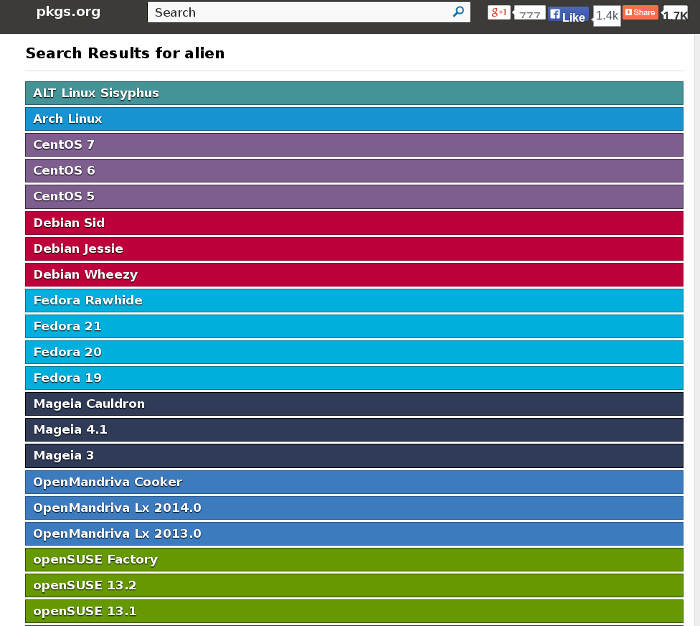
Task: Open the CentOS 5 results bar
Action: click(354, 197)
